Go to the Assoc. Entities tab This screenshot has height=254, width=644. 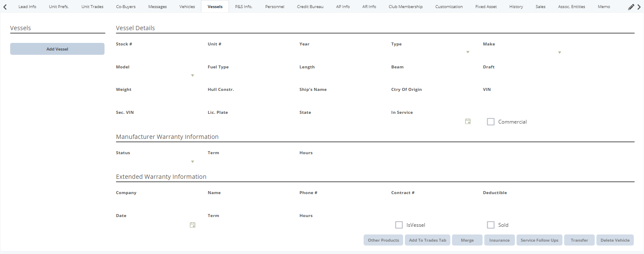click(571, 6)
